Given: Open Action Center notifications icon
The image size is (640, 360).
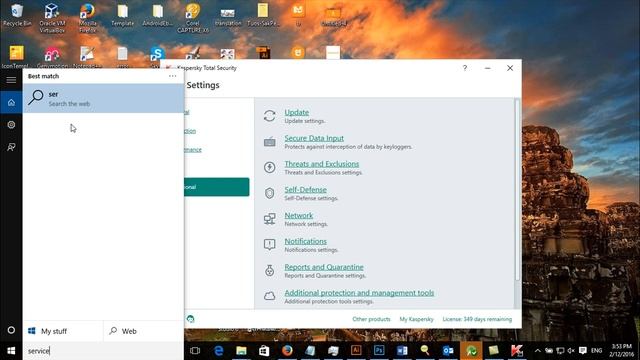Looking at the screenshot, I should click(x=583, y=351).
